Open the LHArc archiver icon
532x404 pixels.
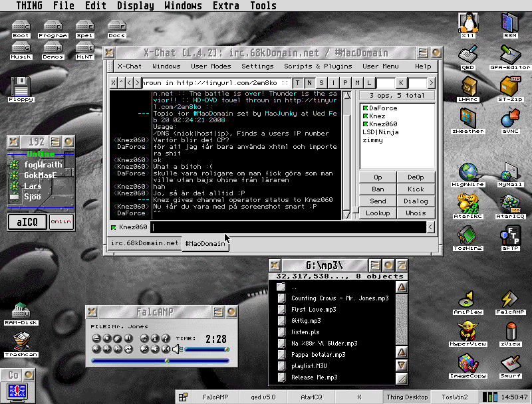[x=468, y=88]
